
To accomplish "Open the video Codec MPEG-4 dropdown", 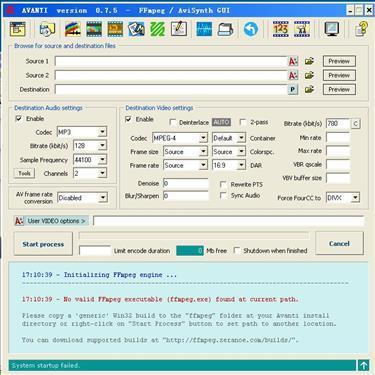I will tap(203, 138).
